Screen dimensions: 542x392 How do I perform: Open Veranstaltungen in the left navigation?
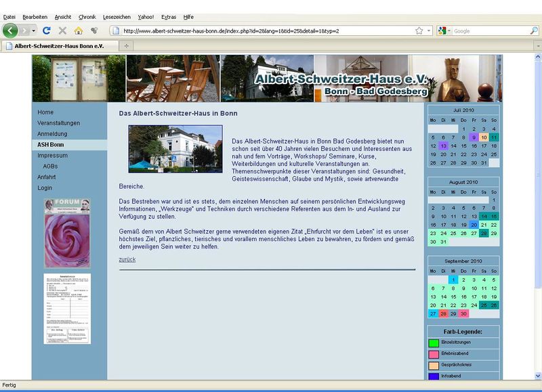(58, 123)
